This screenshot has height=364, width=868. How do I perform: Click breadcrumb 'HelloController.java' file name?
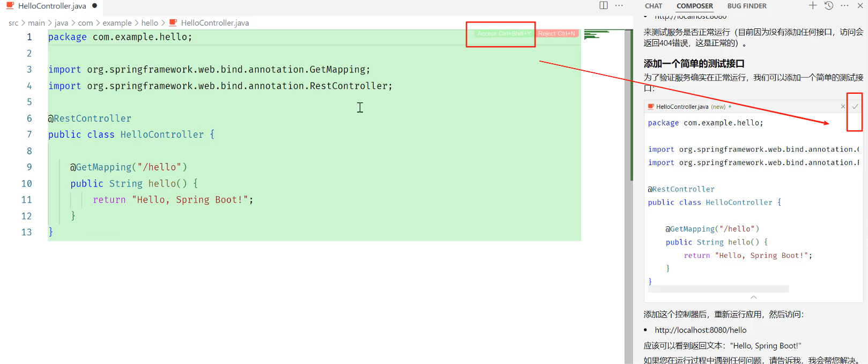(x=215, y=23)
